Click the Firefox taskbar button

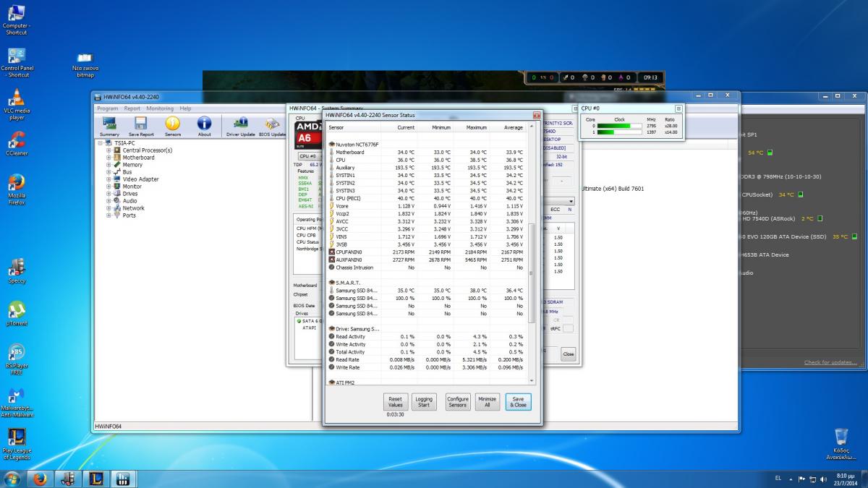click(40, 479)
